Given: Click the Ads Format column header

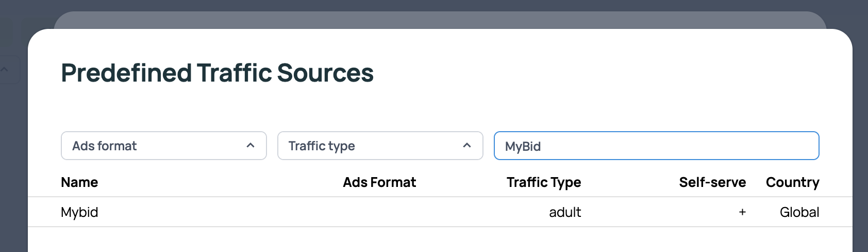Looking at the screenshot, I should [379, 182].
